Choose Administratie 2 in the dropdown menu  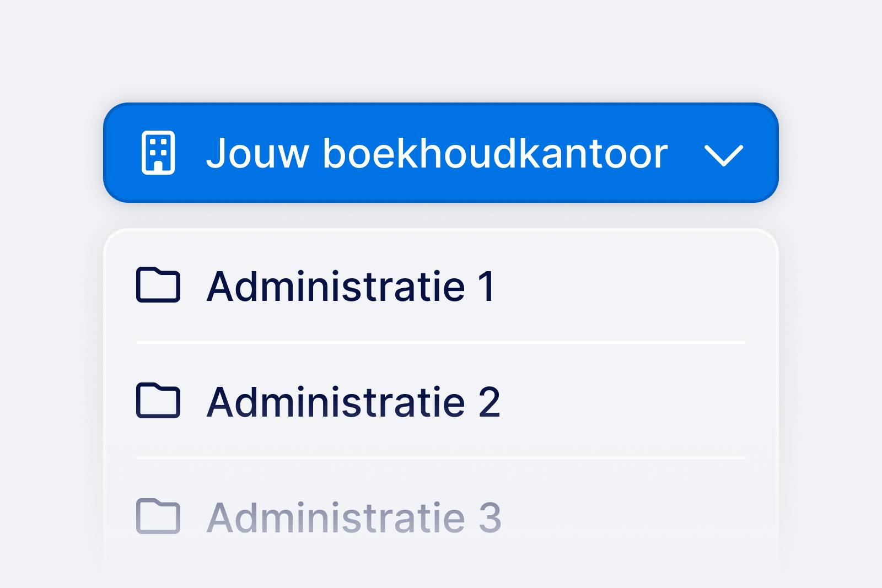pos(353,401)
